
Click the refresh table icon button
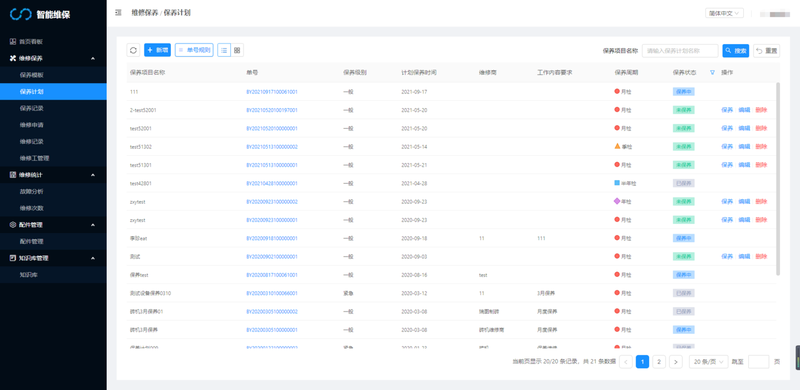click(133, 50)
